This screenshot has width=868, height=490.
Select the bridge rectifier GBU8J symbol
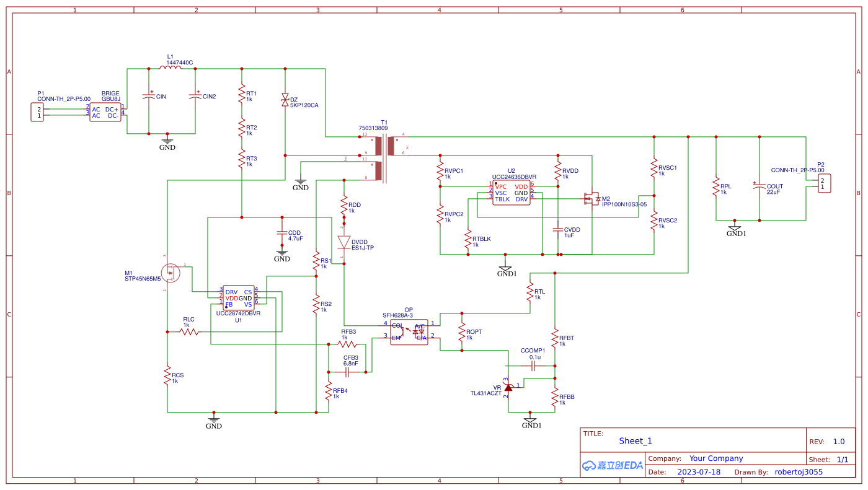click(105, 111)
